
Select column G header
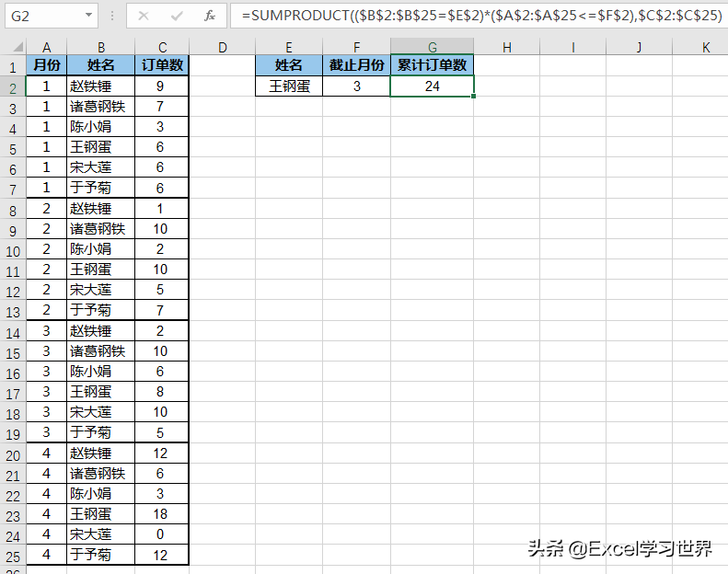coord(433,47)
